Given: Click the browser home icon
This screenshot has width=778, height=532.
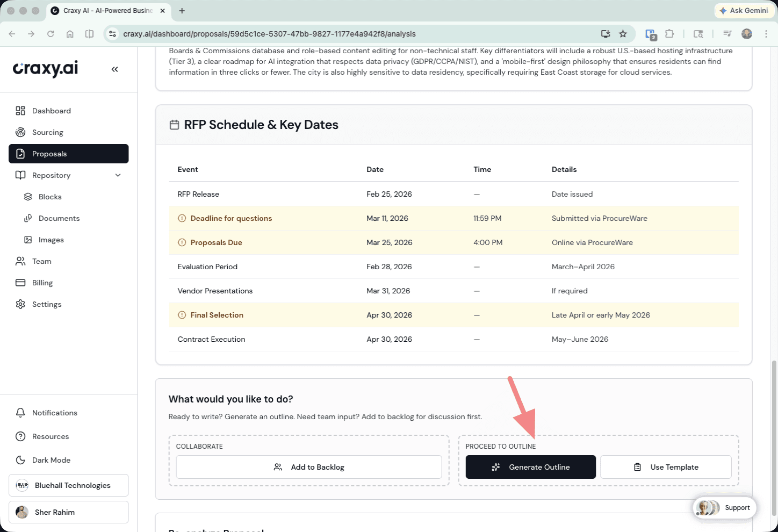Looking at the screenshot, I should click(x=70, y=34).
